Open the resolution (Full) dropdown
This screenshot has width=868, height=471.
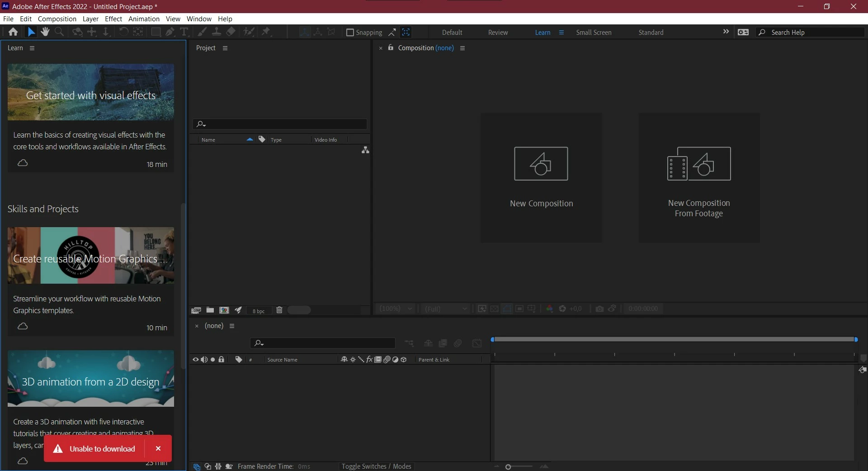point(446,309)
